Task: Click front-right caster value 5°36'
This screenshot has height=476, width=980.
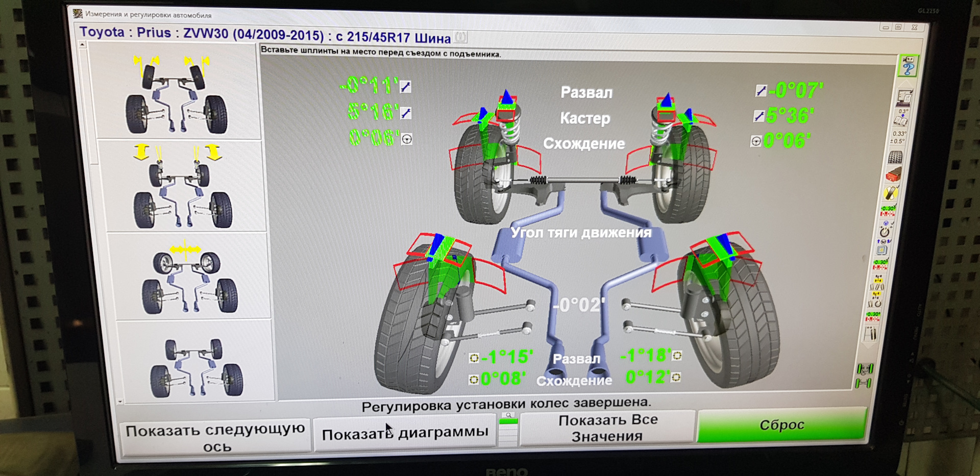Action: click(x=790, y=116)
